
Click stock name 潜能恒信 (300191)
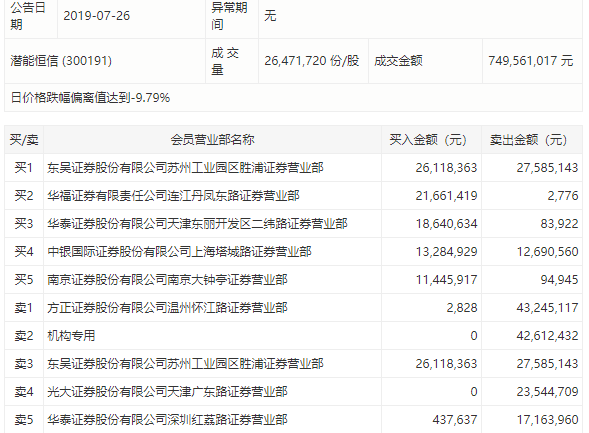(61, 60)
